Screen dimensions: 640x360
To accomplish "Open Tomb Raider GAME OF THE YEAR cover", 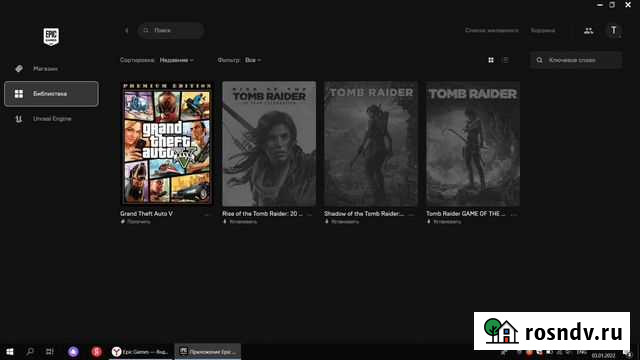I will (473, 143).
